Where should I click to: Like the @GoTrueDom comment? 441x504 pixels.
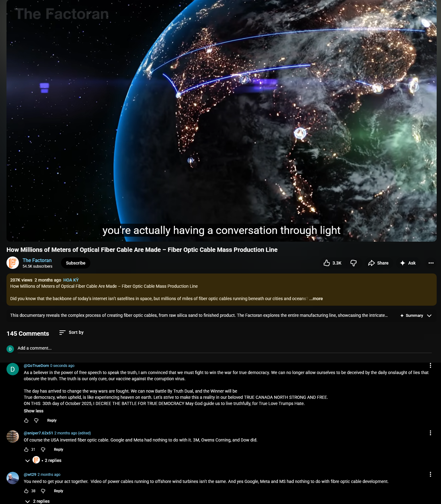[26, 420]
